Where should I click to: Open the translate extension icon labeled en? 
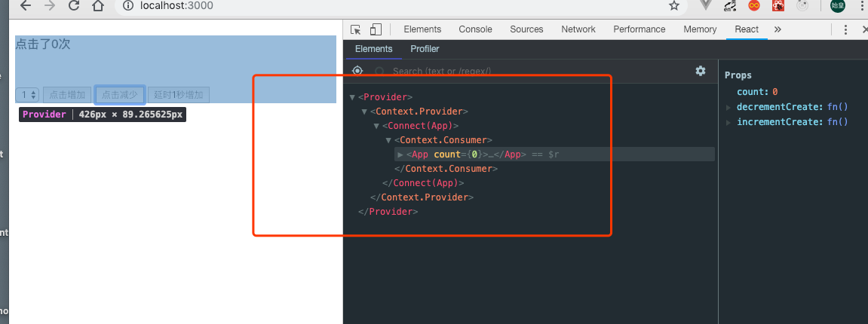coord(729,5)
